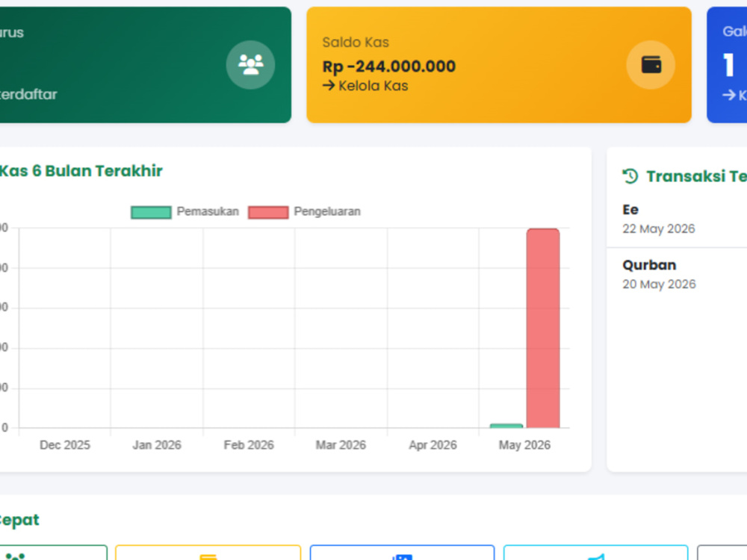Click the May 2026 axis label
The image size is (747, 560).
pyautogui.click(x=524, y=445)
